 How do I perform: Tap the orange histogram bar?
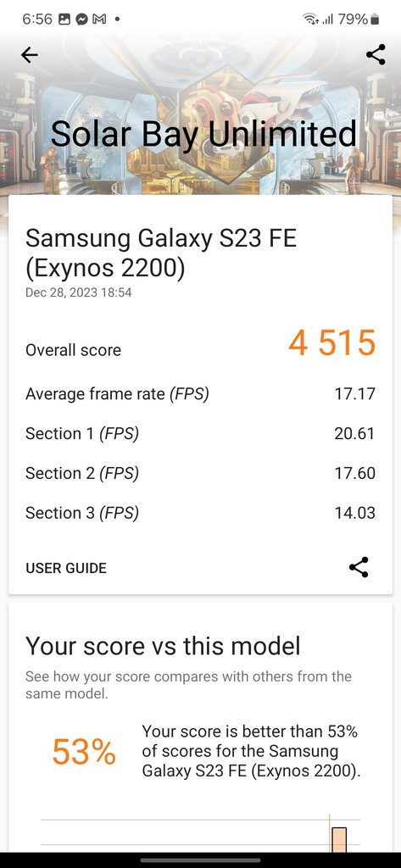point(339,840)
